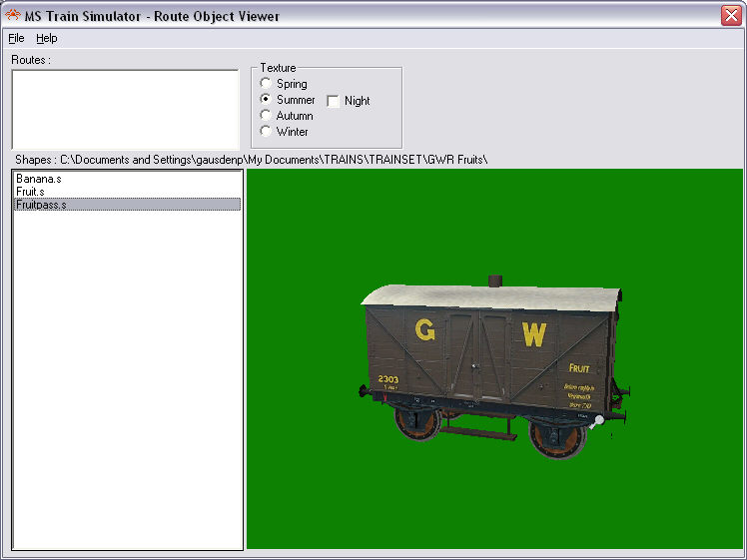The height and width of the screenshot is (560, 747).
Task: Select the Spring texture option
Action: (x=266, y=84)
